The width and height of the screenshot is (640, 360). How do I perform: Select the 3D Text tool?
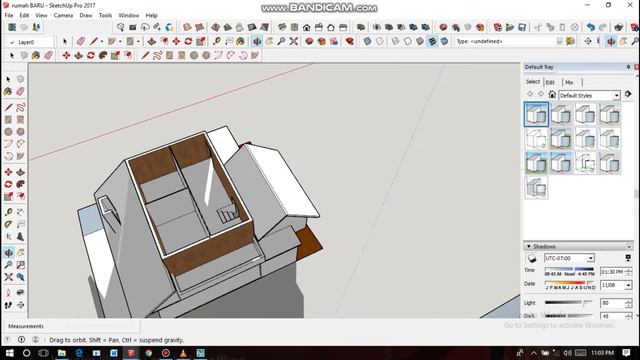click(20, 237)
